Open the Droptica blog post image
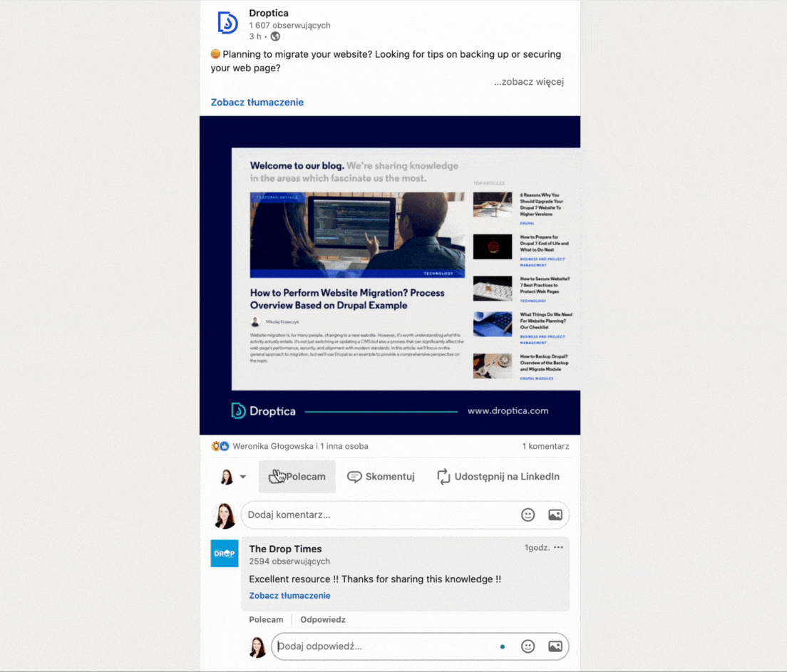Screen dimensions: 787x672 tap(390, 275)
